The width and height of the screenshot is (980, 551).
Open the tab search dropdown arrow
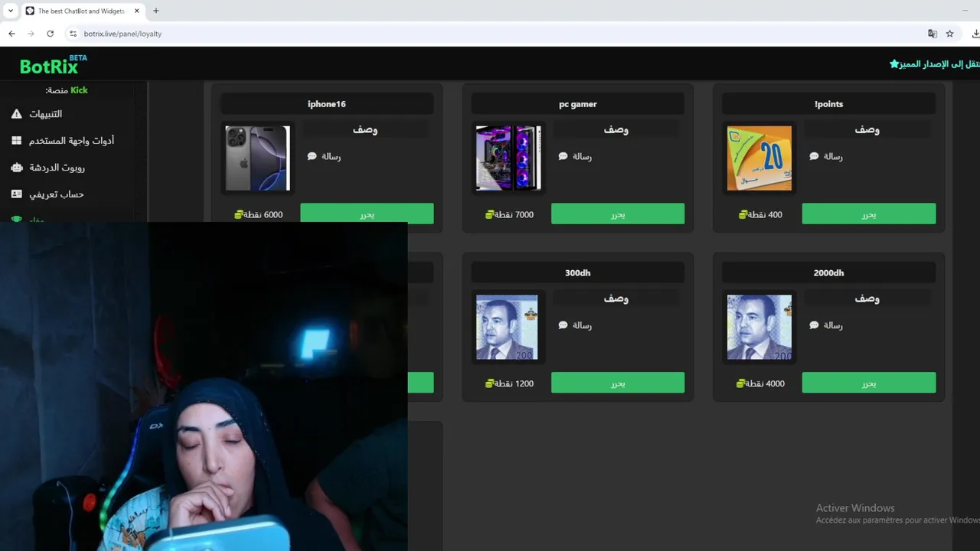11,11
